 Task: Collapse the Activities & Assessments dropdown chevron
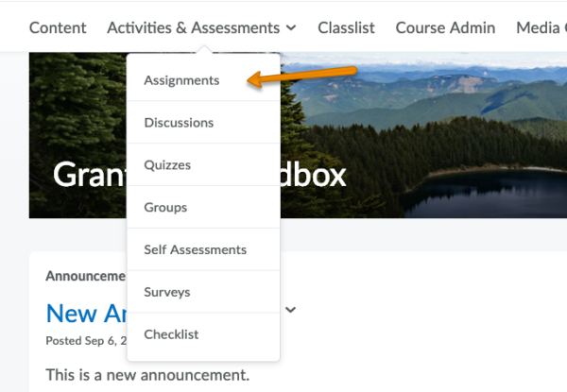[291, 28]
